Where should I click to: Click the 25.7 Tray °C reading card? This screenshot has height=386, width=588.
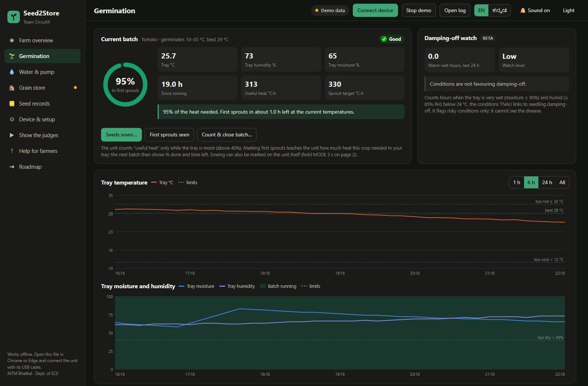point(197,60)
